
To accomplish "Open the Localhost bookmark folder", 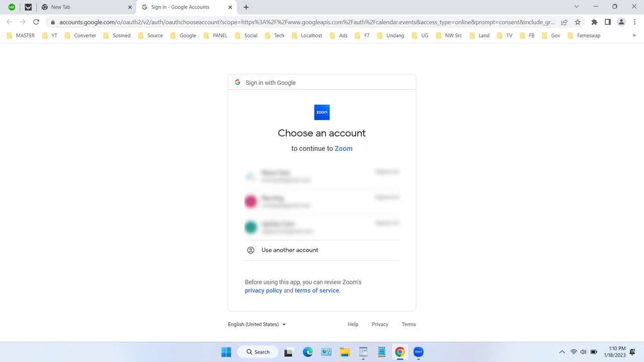I will point(307,36).
